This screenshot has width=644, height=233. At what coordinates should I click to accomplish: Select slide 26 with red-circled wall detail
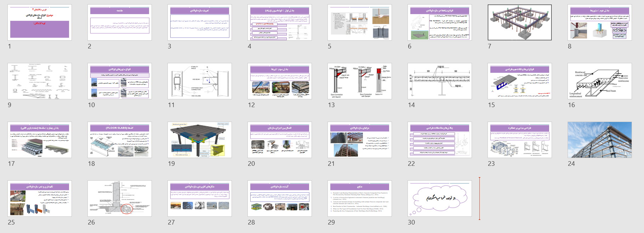(x=120, y=198)
